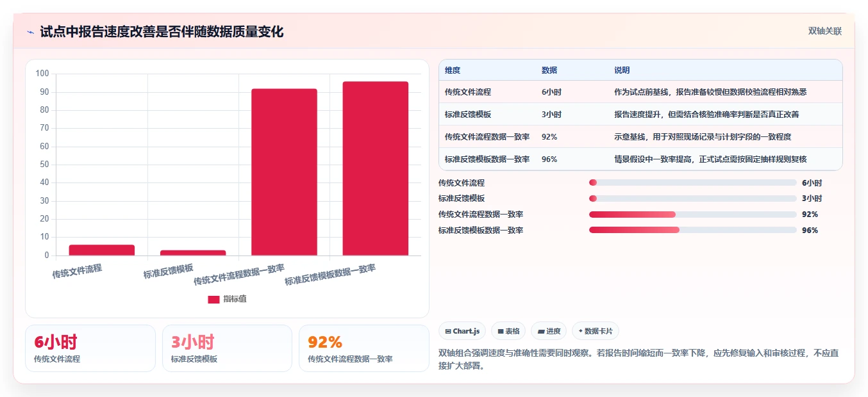This screenshot has height=397, width=868.
Task: Click the 传统文件流程数据一致率 chart bar
Action: tap(284, 172)
